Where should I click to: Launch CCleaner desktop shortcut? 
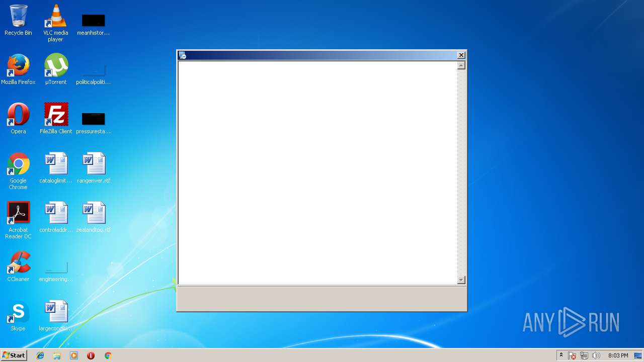pos(18,266)
